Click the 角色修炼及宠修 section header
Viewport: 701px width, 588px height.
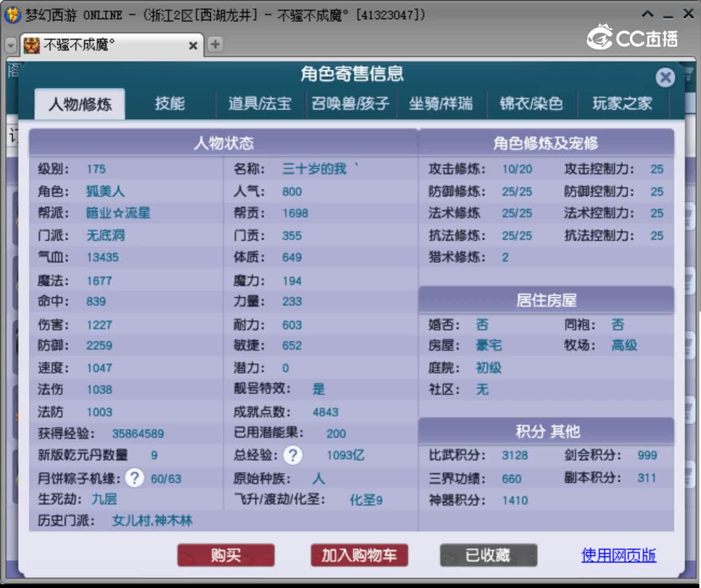click(x=546, y=143)
